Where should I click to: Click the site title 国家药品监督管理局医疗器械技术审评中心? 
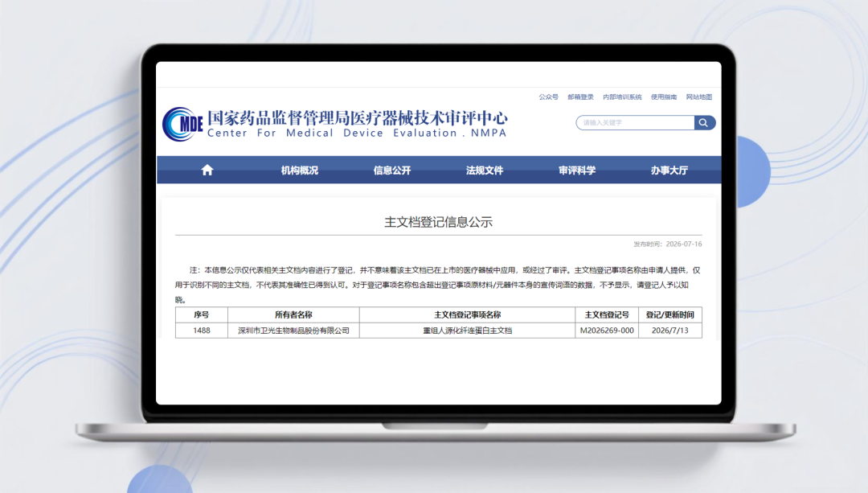click(x=357, y=117)
